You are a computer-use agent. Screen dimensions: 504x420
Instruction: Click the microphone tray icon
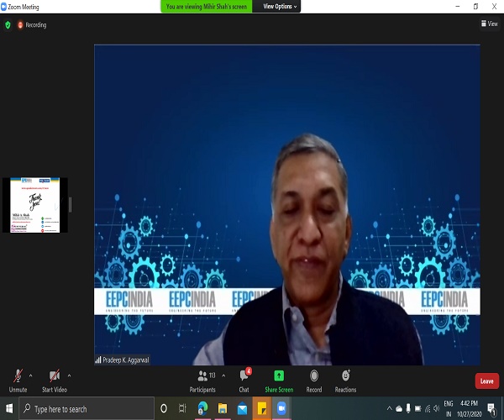(408, 408)
